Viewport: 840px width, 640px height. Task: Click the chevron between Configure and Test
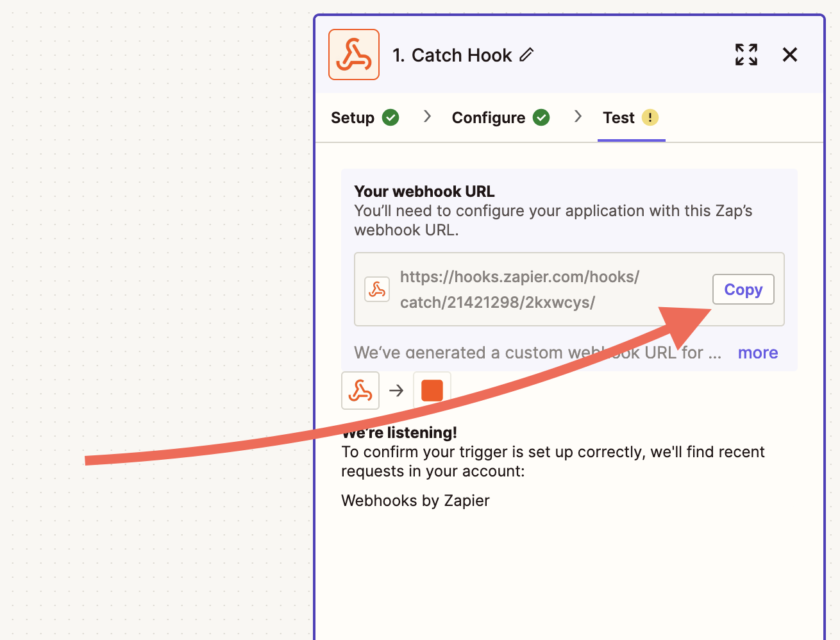pos(578,117)
